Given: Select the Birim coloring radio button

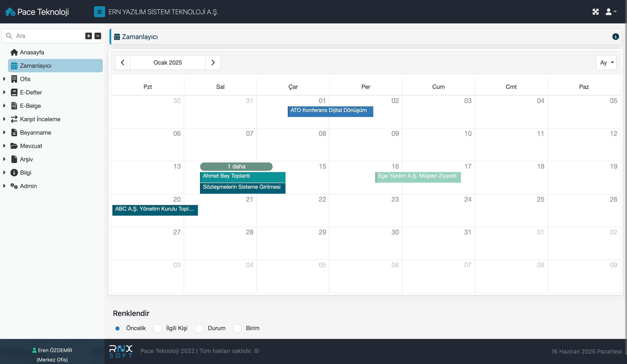Looking at the screenshot, I should (x=237, y=328).
